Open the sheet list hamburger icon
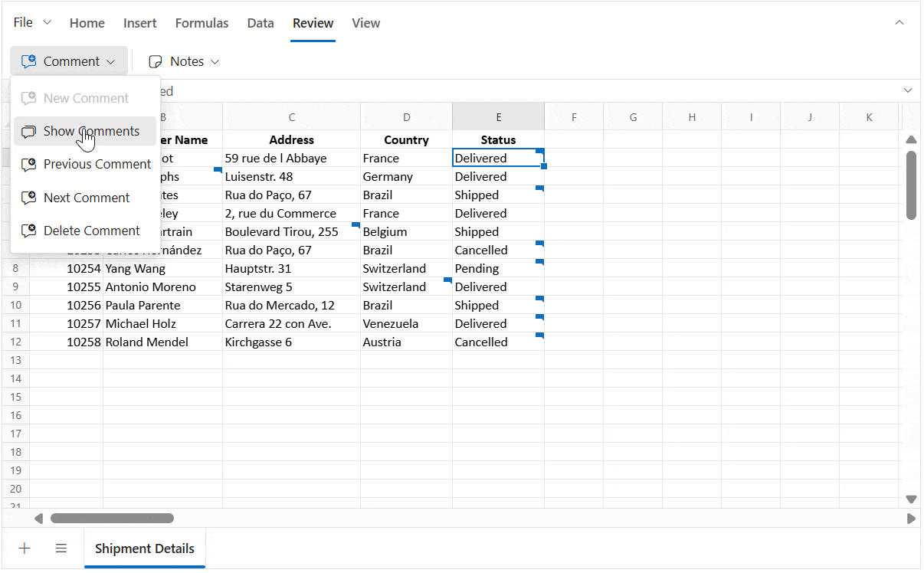This screenshot has width=924, height=573. pyautogui.click(x=61, y=548)
